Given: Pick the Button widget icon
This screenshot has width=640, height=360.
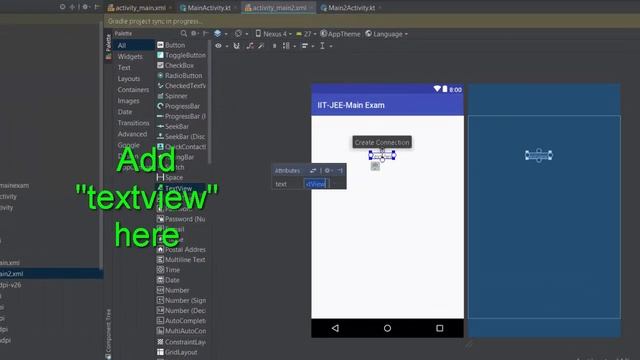Looking at the screenshot, I should 160,45.
